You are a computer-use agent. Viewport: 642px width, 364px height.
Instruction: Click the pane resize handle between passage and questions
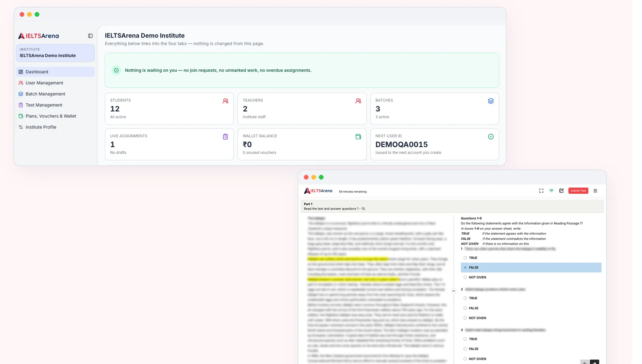pyautogui.click(x=453, y=291)
